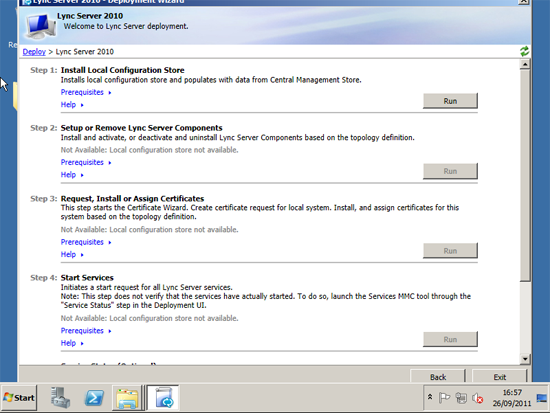The width and height of the screenshot is (550, 413).
Task: Open Action Center flag icon
Action: point(444,398)
